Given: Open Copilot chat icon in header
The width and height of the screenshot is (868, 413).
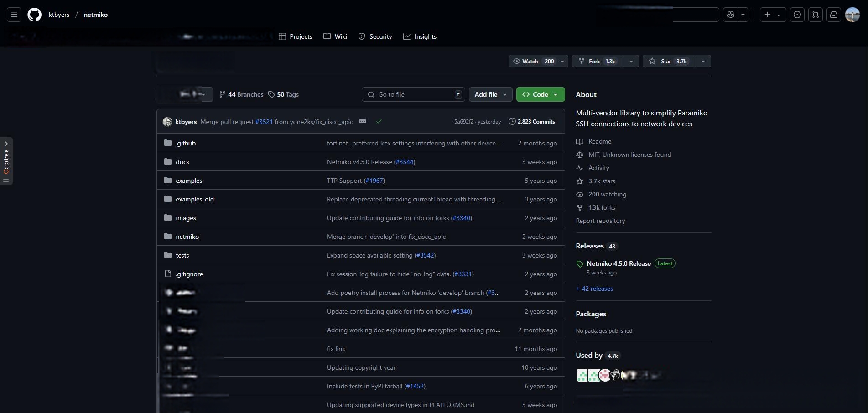Looking at the screenshot, I should click(731, 15).
